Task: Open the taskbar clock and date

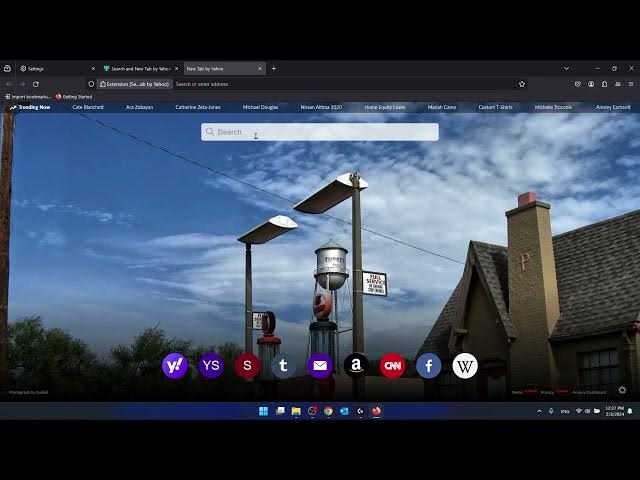Action: 614,411
